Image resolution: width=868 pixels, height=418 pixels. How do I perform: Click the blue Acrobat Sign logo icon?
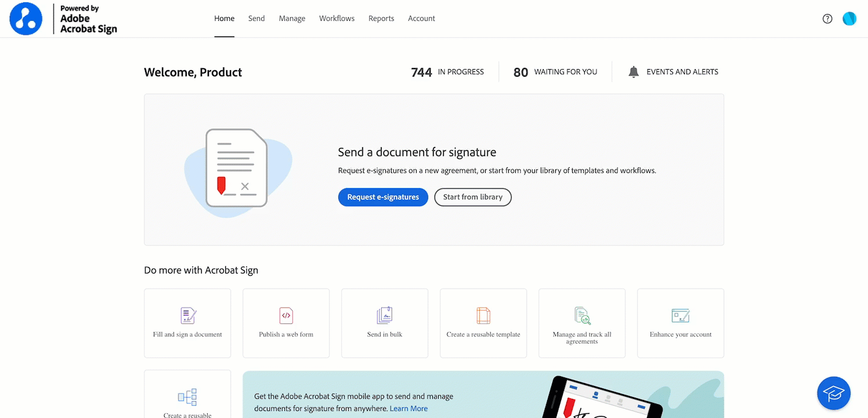tap(26, 19)
